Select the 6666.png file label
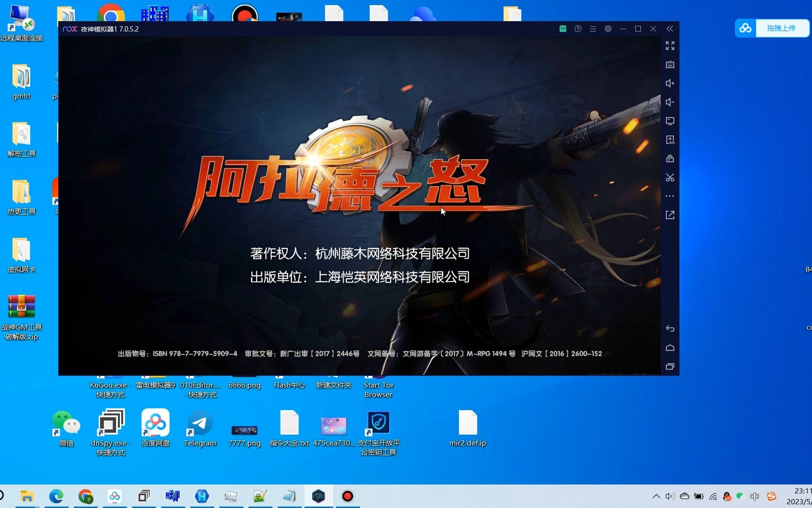This screenshot has width=812, height=508. tap(244, 385)
